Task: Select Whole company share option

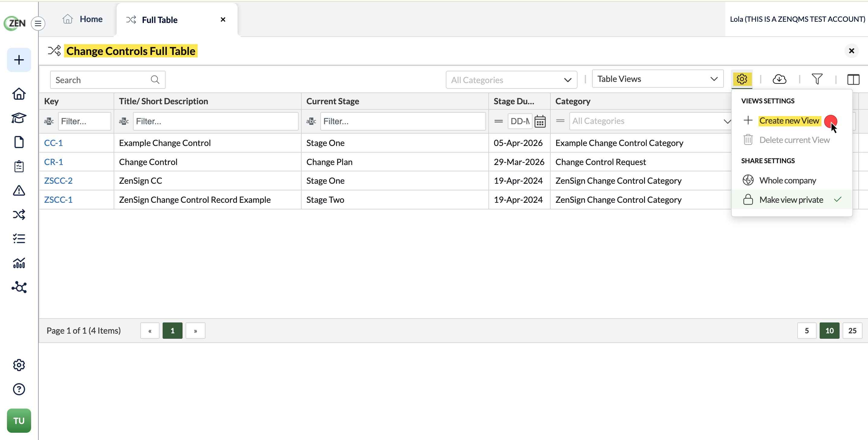Action: [792, 181]
